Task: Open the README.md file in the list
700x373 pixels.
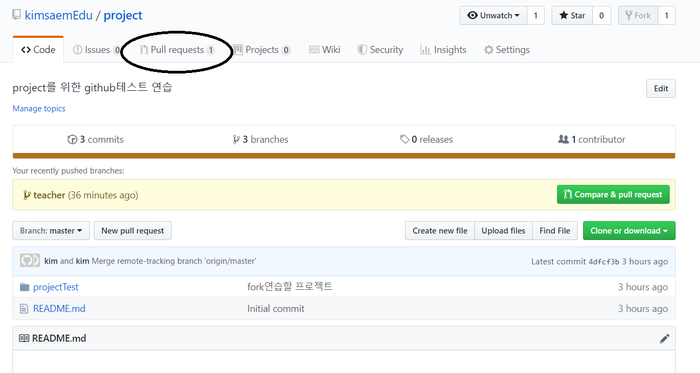Action: 59,309
